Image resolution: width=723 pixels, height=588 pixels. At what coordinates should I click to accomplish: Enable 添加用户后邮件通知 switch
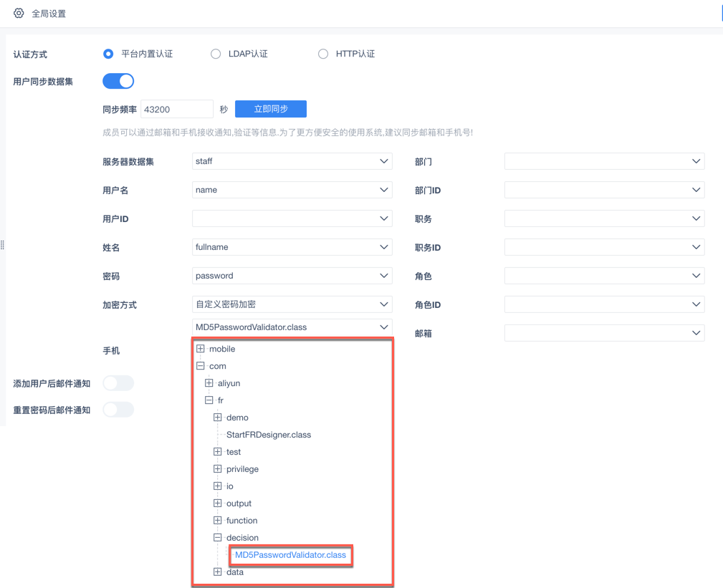point(118,383)
